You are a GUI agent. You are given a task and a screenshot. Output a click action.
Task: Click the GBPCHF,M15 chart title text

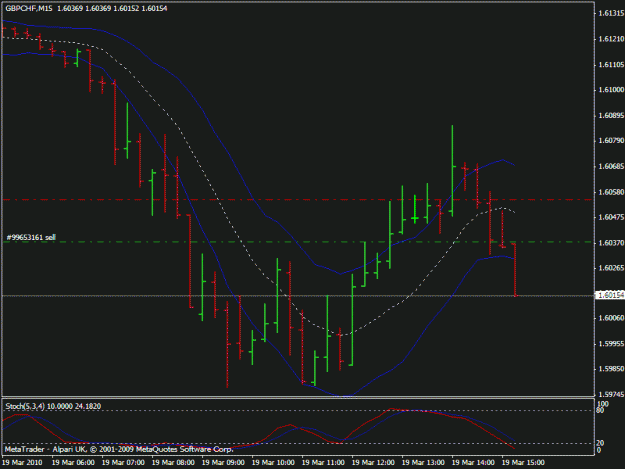[29, 8]
